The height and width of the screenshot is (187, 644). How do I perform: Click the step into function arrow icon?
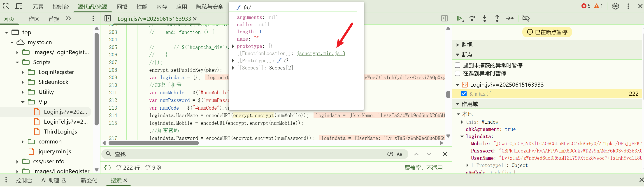(x=484, y=18)
